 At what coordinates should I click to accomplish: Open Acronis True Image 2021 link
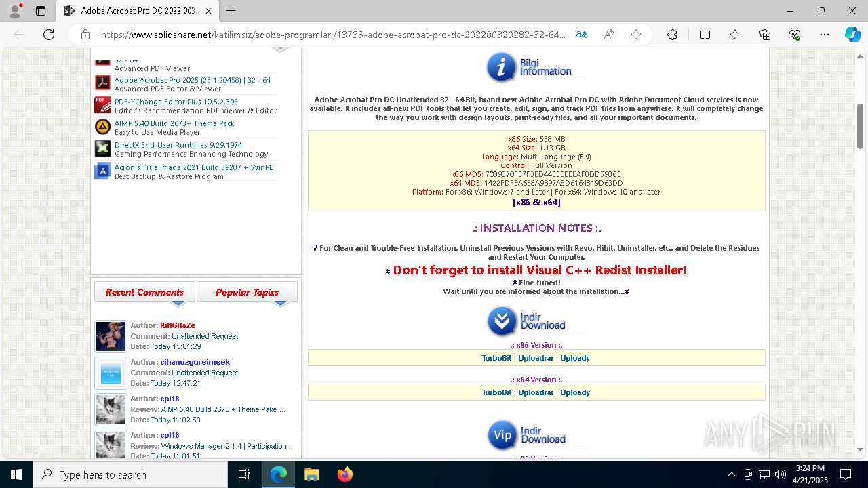(x=194, y=167)
